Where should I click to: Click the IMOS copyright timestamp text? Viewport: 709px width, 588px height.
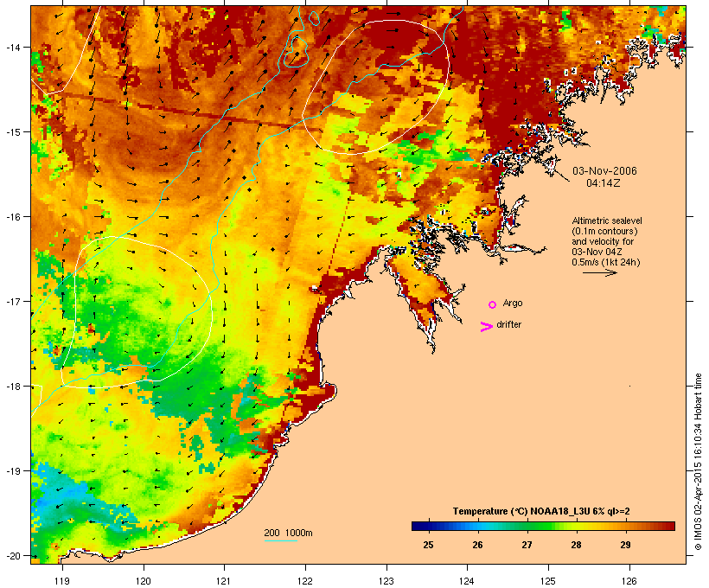pyautogui.click(x=698, y=463)
